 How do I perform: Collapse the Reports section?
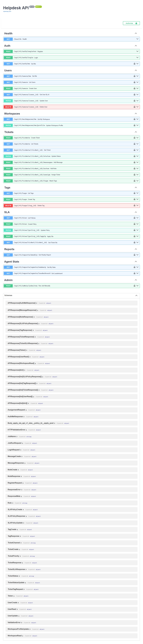click(x=136, y=249)
